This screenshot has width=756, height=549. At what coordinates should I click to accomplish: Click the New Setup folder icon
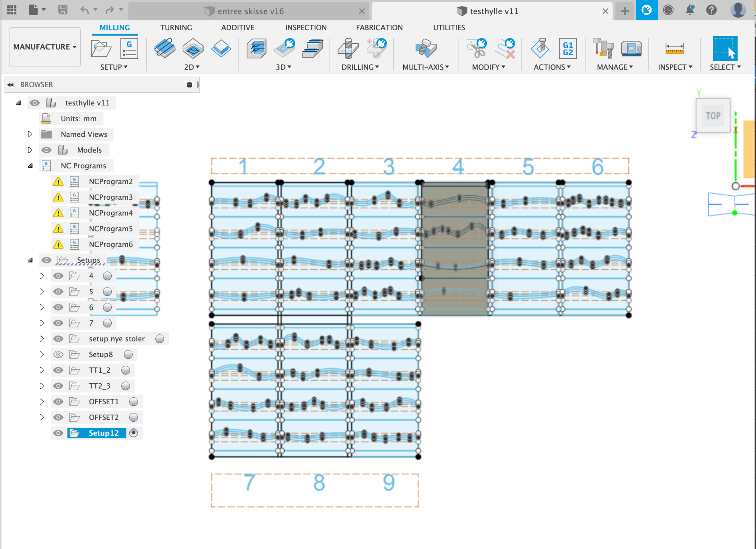click(101, 48)
